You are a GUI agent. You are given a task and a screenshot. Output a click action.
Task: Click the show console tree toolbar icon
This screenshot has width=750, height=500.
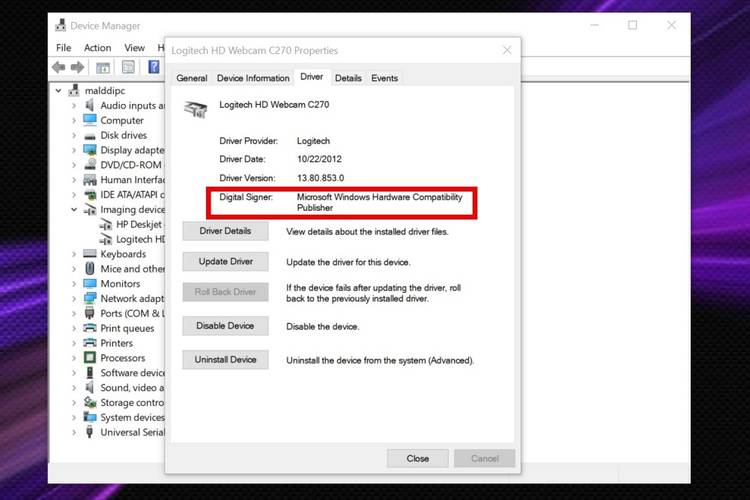(103, 67)
